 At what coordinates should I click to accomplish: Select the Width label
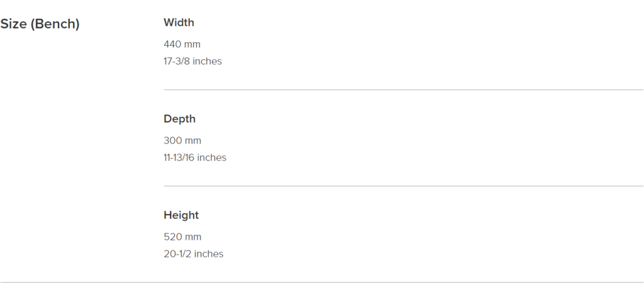pyautogui.click(x=179, y=23)
